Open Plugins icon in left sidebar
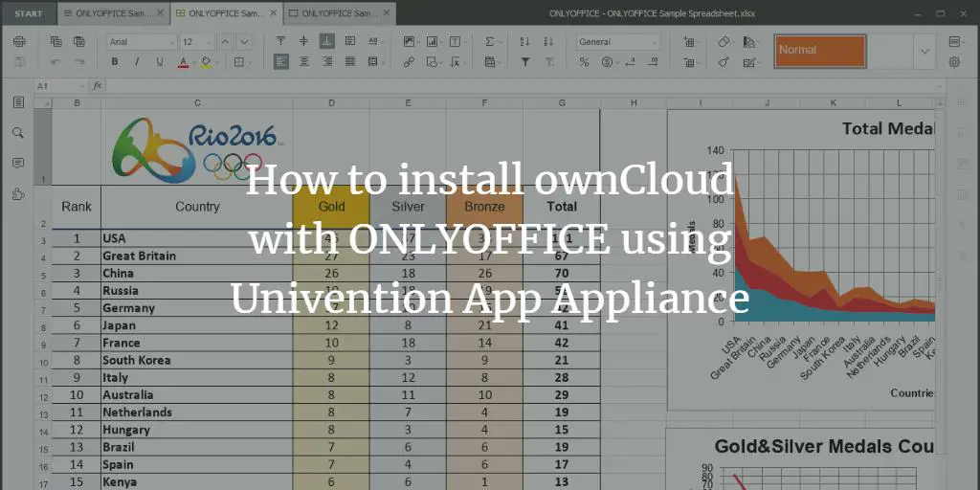This screenshot has height=490, width=980. click(18, 194)
